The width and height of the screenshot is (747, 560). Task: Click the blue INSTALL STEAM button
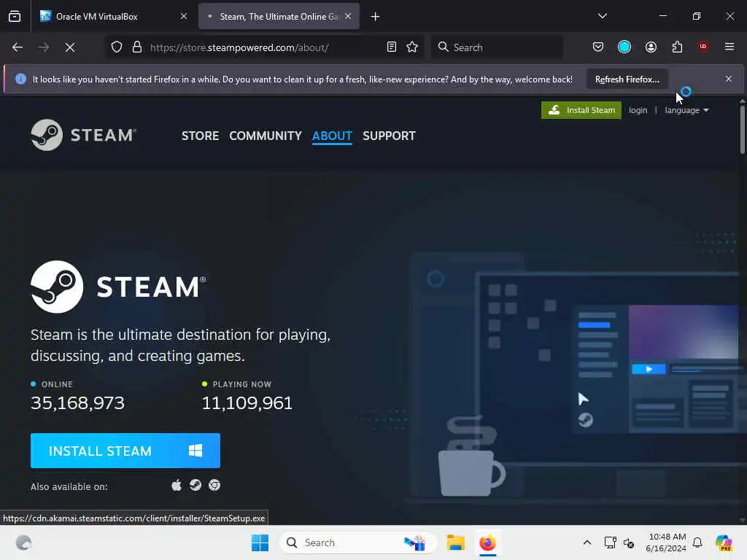click(125, 451)
